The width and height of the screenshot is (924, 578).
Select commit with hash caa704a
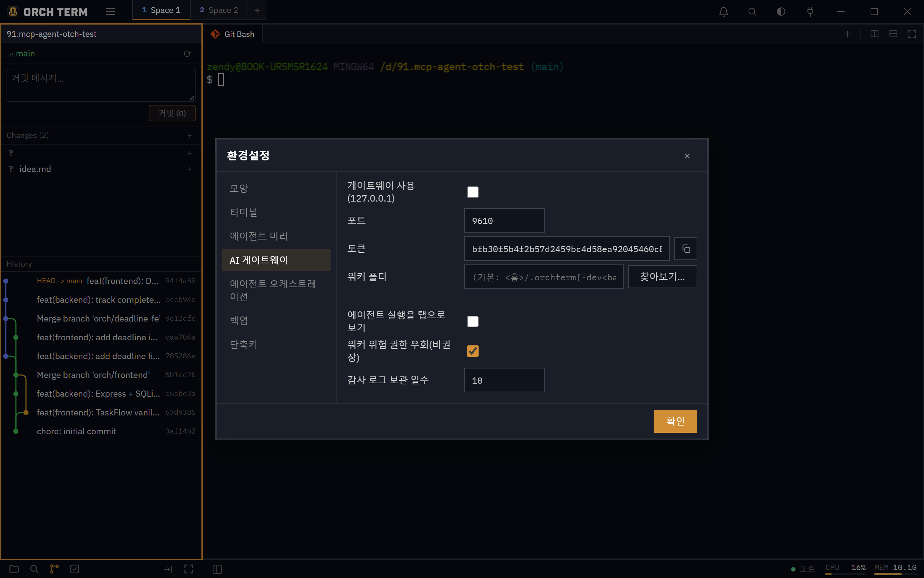(x=101, y=337)
